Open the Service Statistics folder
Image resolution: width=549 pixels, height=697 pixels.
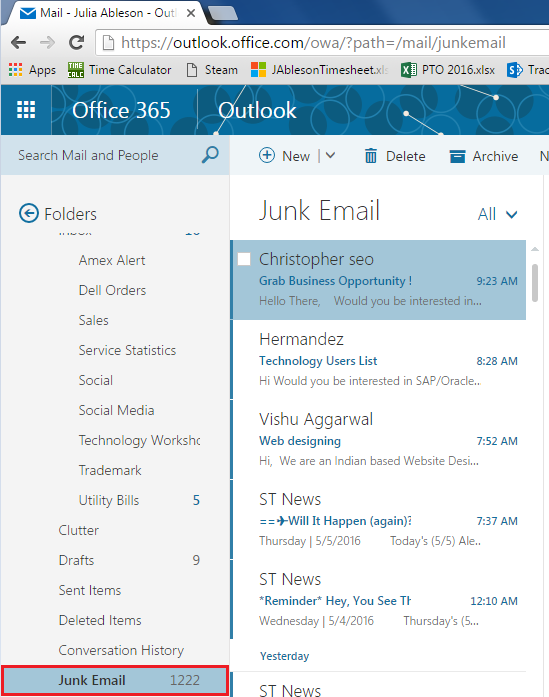[127, 350]
